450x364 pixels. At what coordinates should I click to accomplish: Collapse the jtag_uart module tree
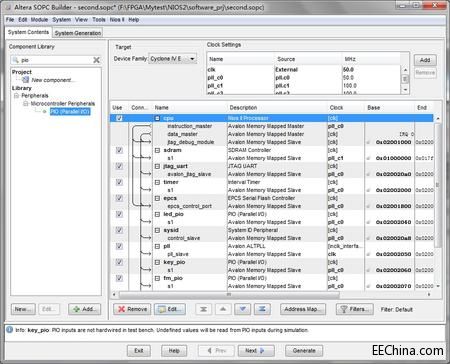tap(158, 166)
